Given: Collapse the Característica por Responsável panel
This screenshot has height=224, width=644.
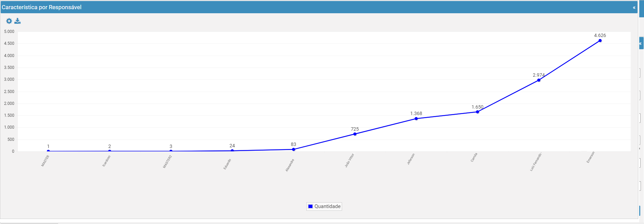Looking at the screenshot, I should (634, 7).
